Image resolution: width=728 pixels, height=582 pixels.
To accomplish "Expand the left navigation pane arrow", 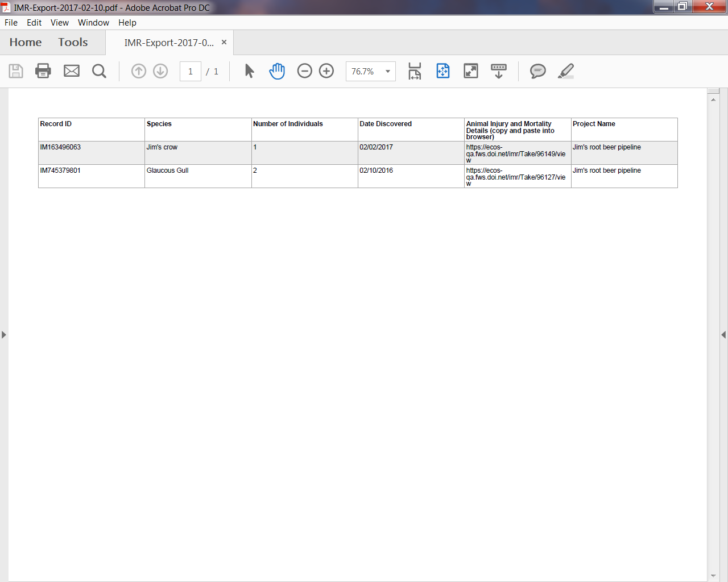I will [4, 335].
